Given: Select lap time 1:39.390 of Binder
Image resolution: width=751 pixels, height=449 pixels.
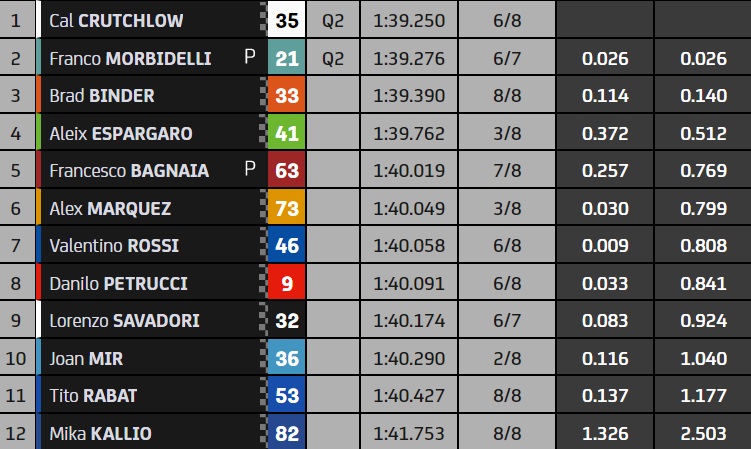Looking at the screenshot, I should click(x=409, y=96).
